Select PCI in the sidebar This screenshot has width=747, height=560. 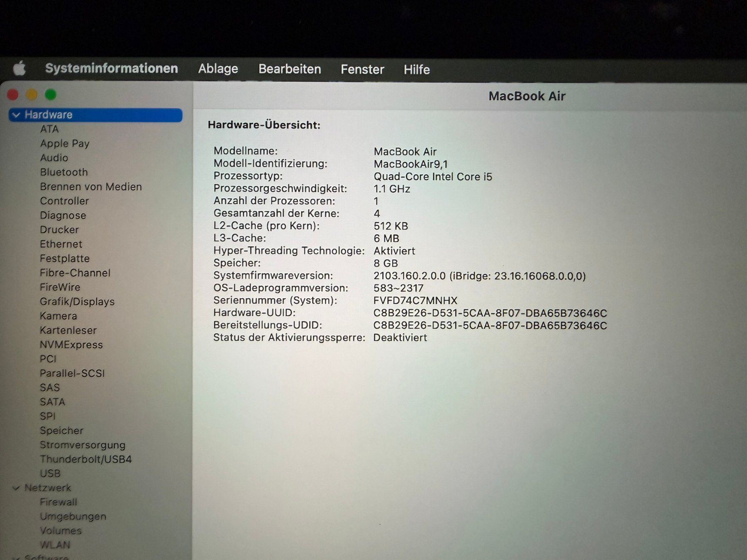(x=48, y=359)
